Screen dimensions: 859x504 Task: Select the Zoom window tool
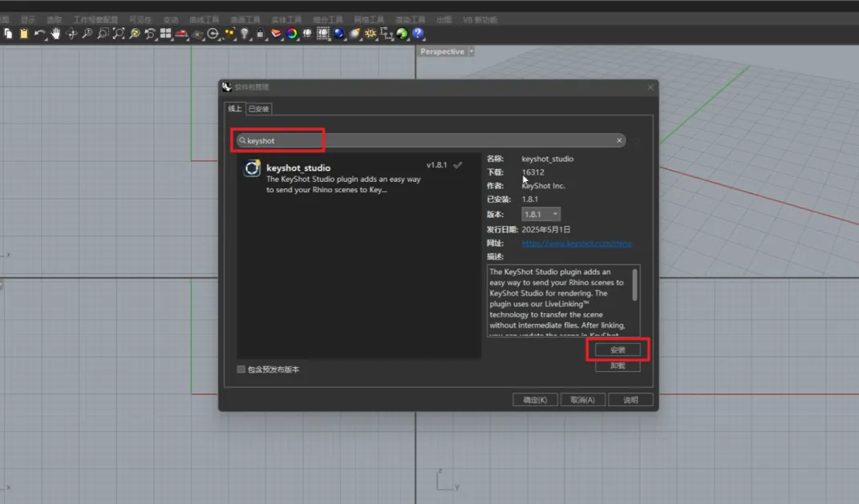point(103,34)
